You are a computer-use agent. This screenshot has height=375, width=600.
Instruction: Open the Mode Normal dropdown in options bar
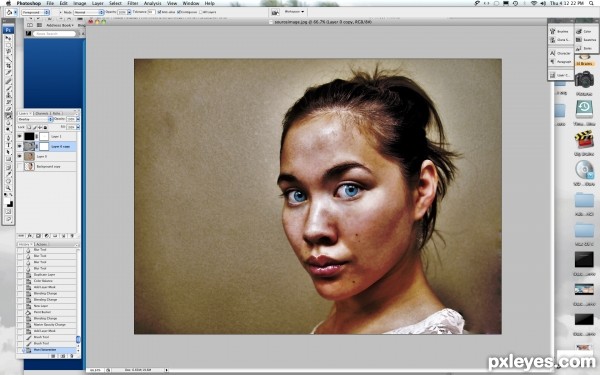89,12
